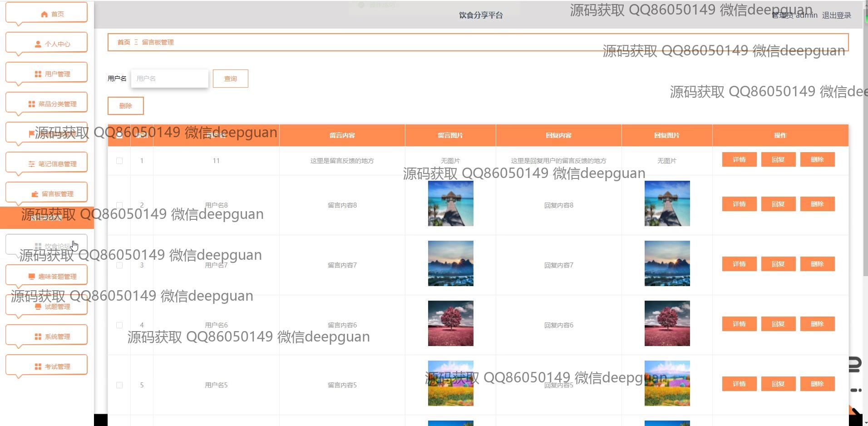Click 详情 for the 用户名8 row
This screenshot has width=868, height=426.
click(739, 204)
